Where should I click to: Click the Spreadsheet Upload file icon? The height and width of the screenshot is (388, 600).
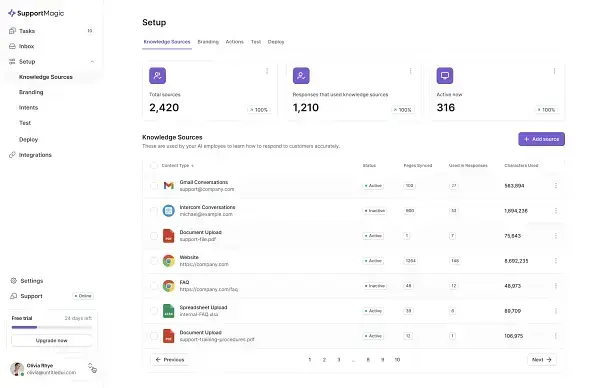(169, 311)
